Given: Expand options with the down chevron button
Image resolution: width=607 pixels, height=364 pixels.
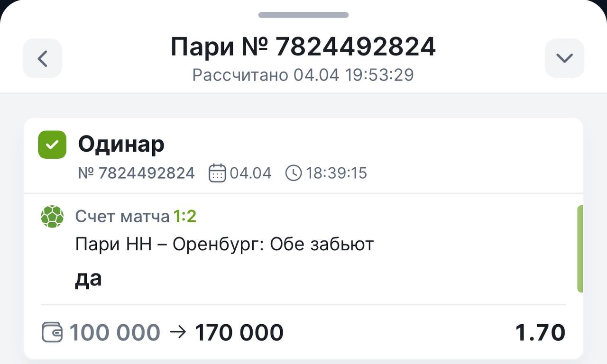Looking at the screenshot, I should pyautogui.click(x=564, y=58).
